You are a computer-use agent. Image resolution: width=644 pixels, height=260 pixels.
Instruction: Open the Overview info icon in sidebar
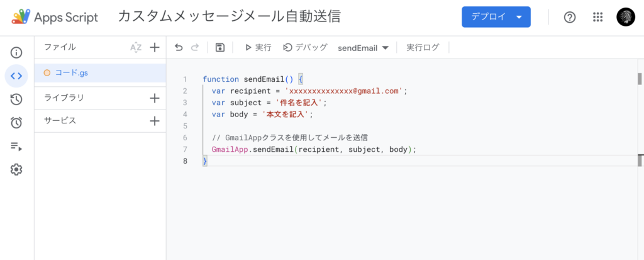[x=16, y=52]
